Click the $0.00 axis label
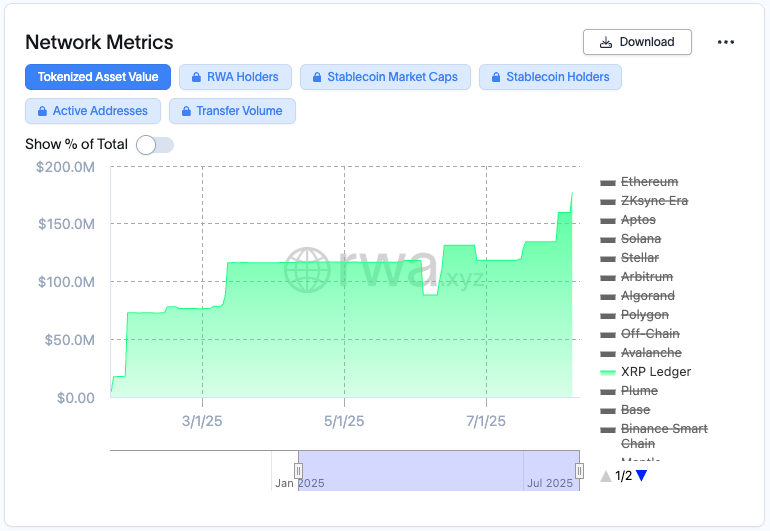 tap(76, 398)
